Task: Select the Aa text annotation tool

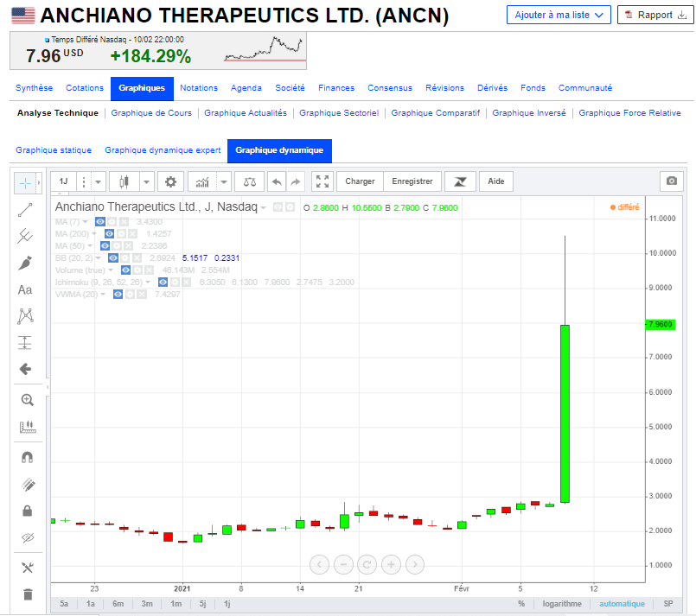Action: coord(25,289)
